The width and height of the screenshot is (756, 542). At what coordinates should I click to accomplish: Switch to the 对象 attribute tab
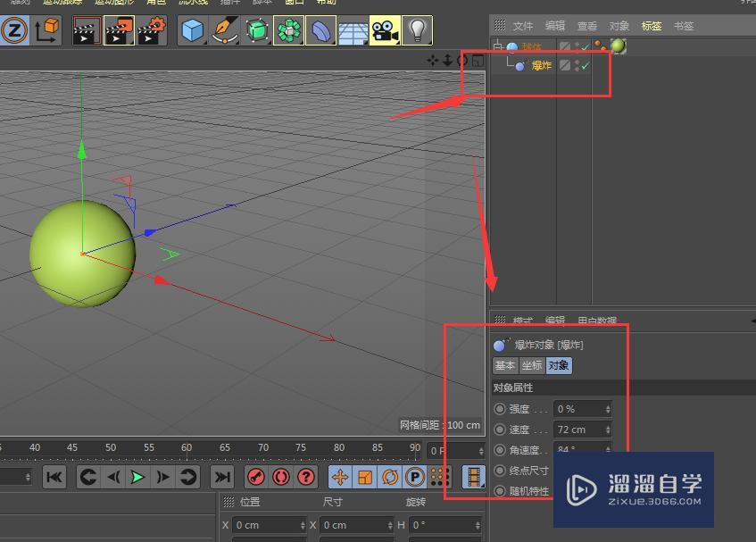tap(559, 365)
